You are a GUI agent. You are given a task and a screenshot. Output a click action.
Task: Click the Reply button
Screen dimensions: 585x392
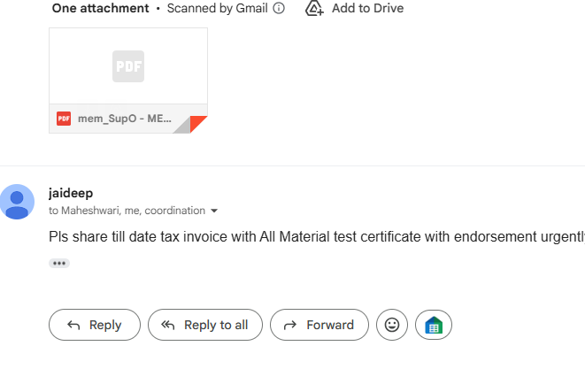(x=95, y=325)
